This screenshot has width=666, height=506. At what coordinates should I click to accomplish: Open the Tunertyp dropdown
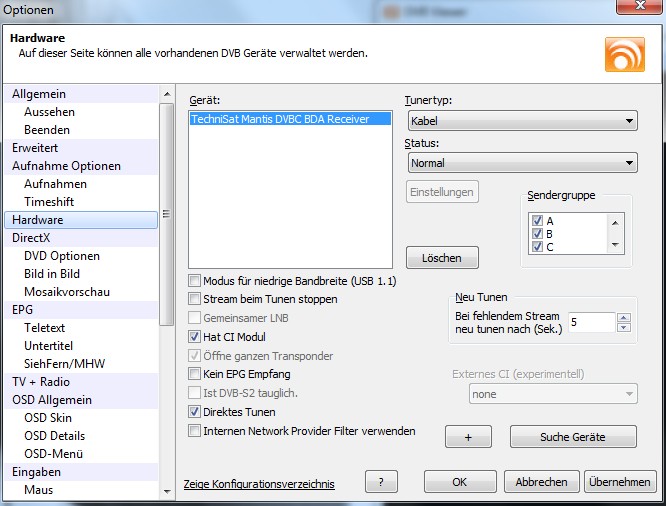click(x=521, y=121)
